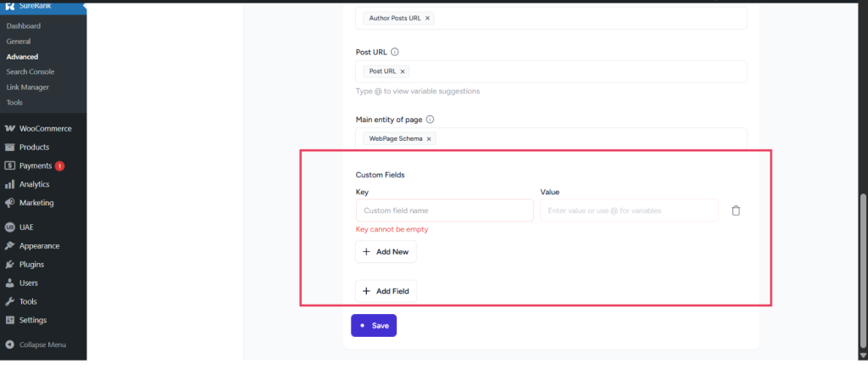Screen dimensions: 868x370
Task: Show info tooltip for Post URL
Action: pyautogui.click(x=395, y=52)
